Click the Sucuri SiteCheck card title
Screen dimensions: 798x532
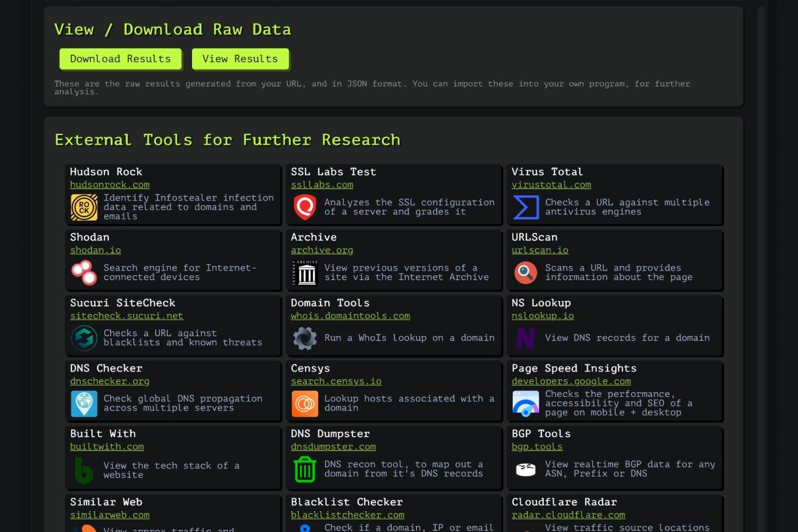click(x=122, y=303)
